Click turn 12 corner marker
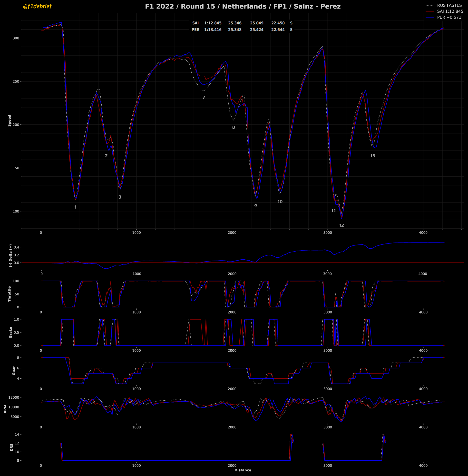 click(341, 225)
